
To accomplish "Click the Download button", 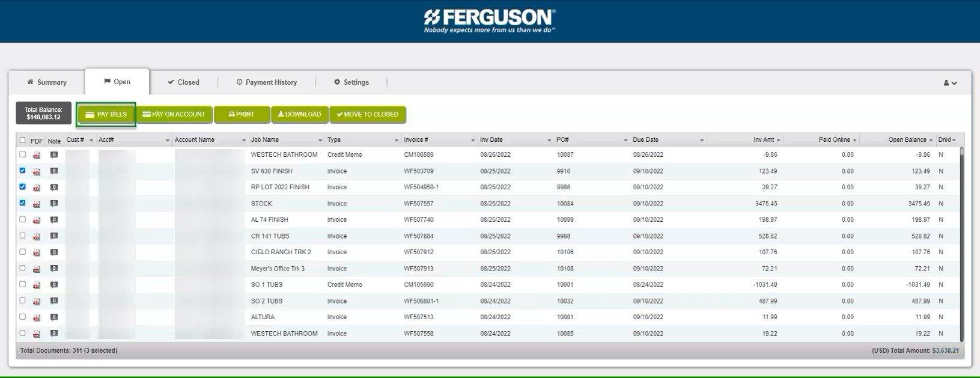I will 299,114.
